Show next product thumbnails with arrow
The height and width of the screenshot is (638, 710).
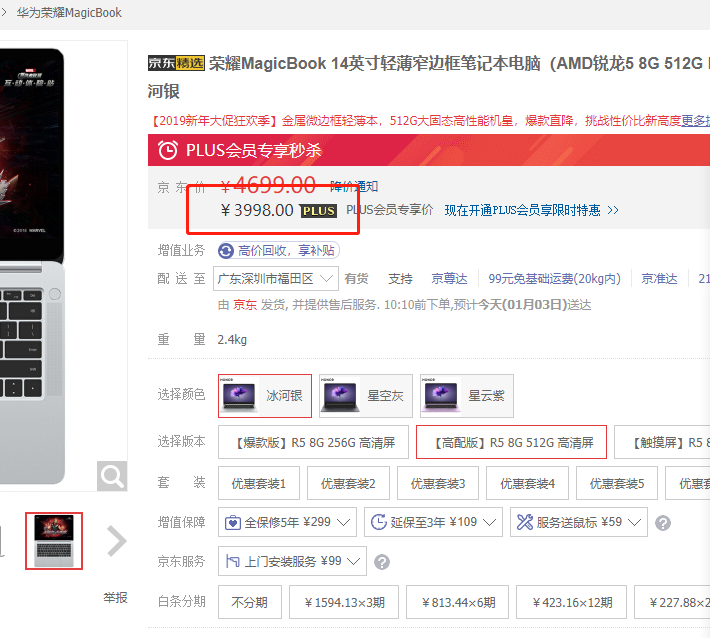pyautogui.click(x=117, y=541)
